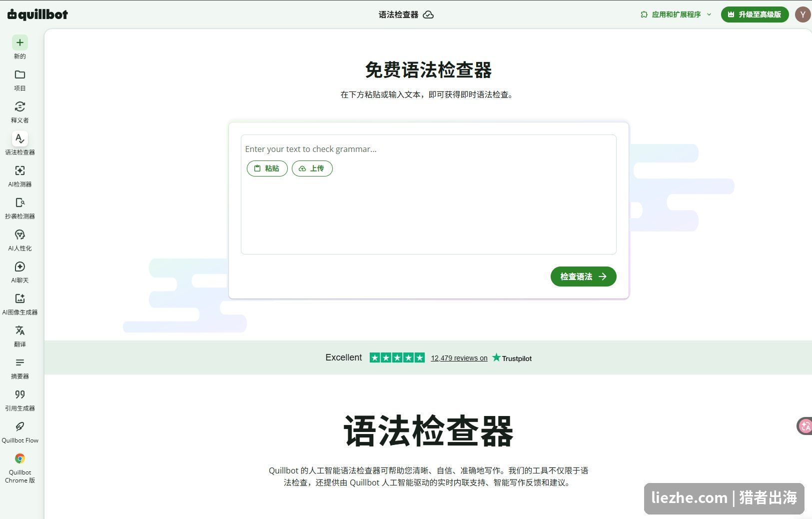Image resolution: width=812 pixels, height=519 pixels.
Task: Open the AI检测器 sidebar icon
Action: coord(20,170)
